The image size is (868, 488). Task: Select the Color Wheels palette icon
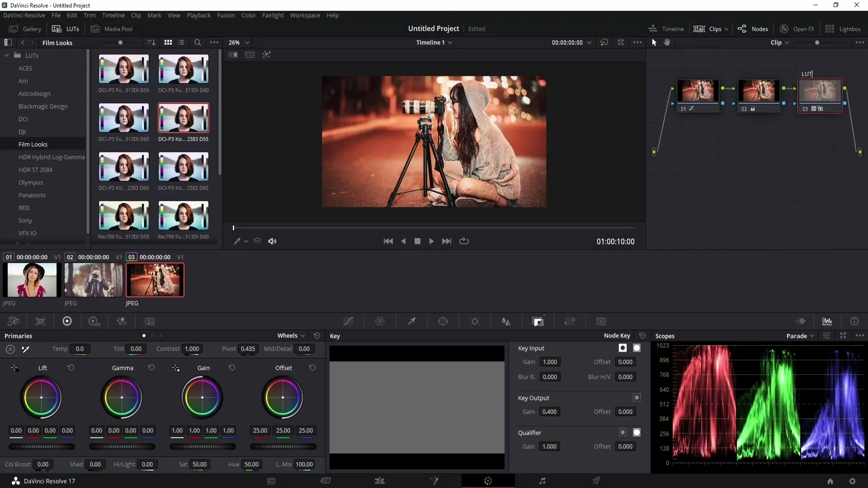point(67,321)
